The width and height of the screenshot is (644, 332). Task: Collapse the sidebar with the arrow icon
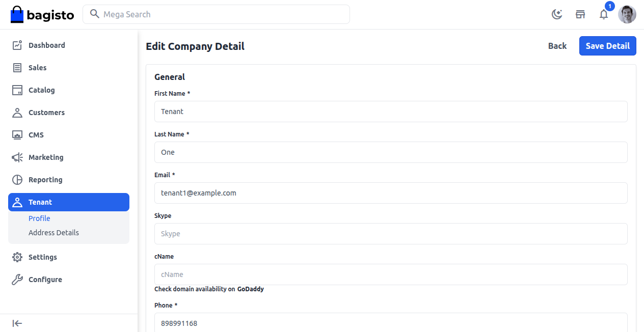[x=17, y=323]
